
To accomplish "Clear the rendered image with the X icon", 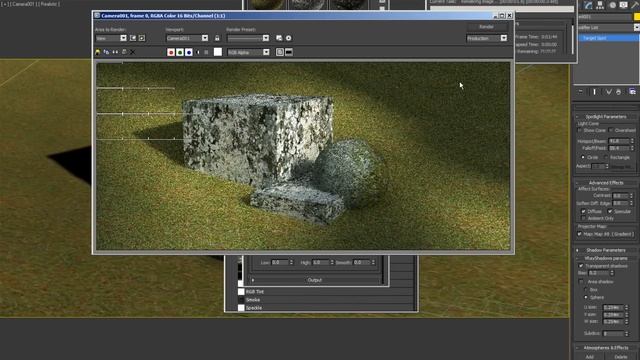I will click(133, 52).
